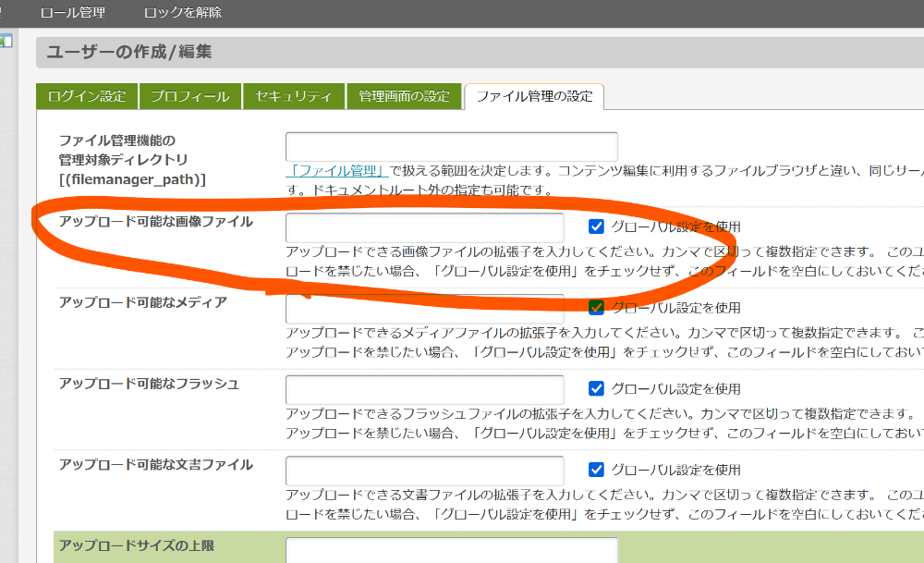Click the アップロード可能なメディア input field

pos(424,309)
